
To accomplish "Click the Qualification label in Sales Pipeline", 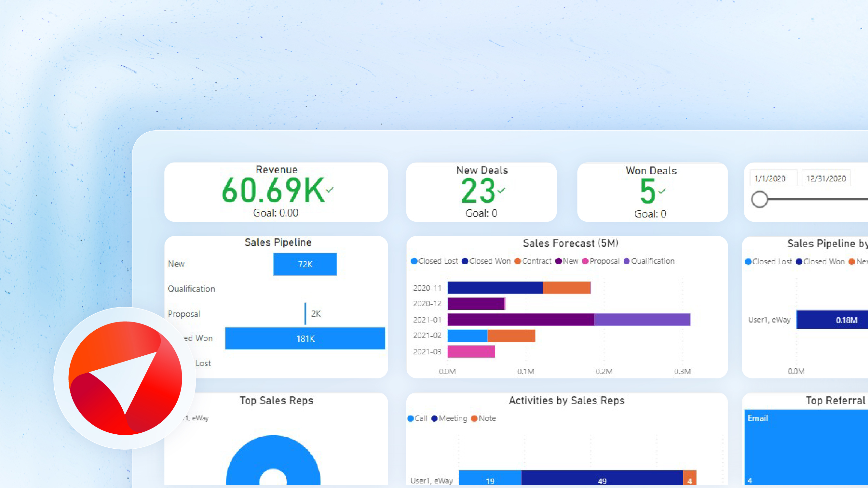I will coord(191,289).
